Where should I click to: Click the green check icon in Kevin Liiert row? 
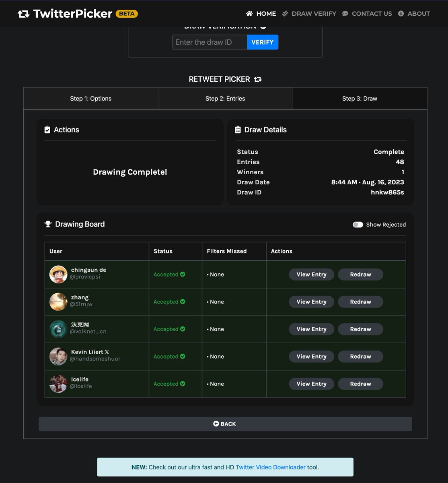tap(183, 356)
